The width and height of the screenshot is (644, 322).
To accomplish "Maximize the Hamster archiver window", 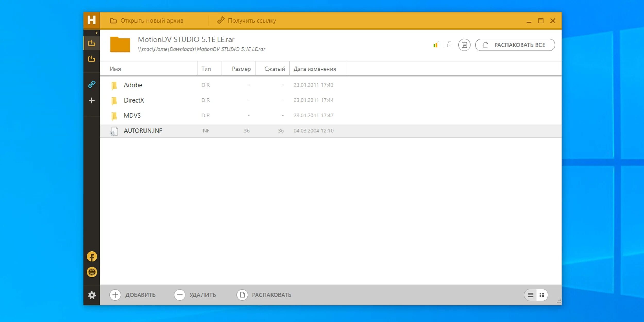I will [x=541, y=21].
